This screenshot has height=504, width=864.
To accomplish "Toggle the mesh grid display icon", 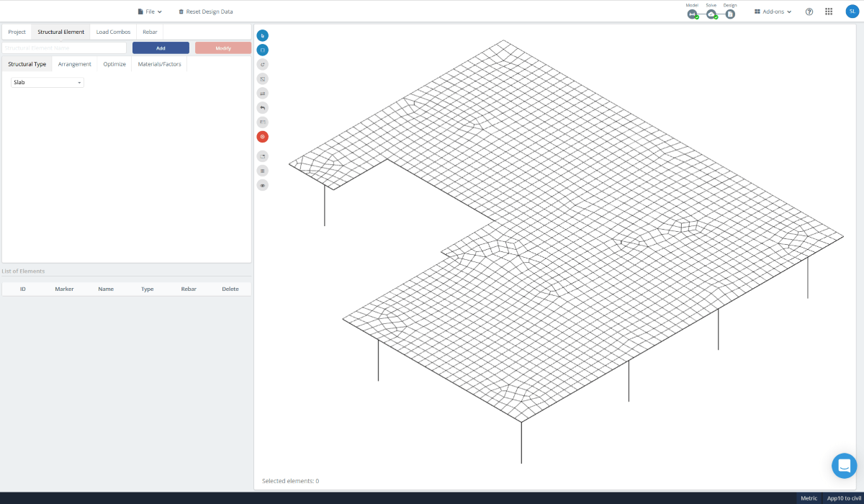I will click(262, 170).
